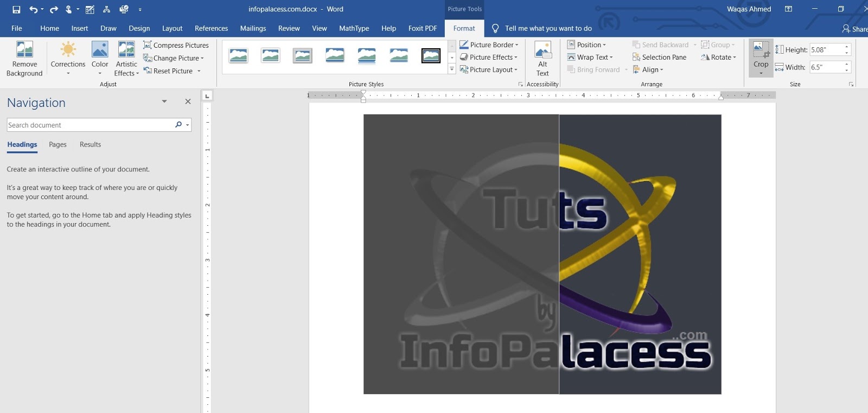The width and height of the screenshot is (868, 413).
Task: Select the Pages tab in Navigation
Action: pos(58,144)
